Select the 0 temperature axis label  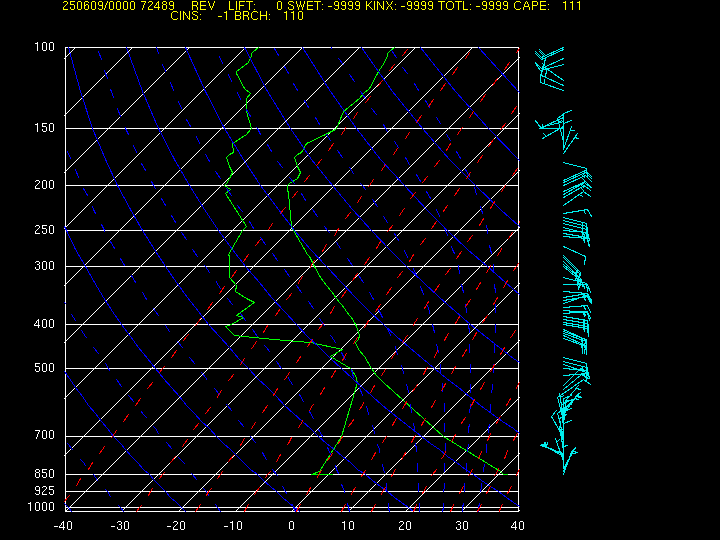291,526
